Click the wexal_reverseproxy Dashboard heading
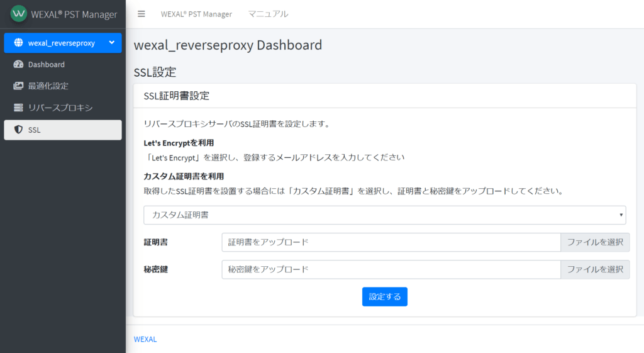 click(x=228, y=45)
